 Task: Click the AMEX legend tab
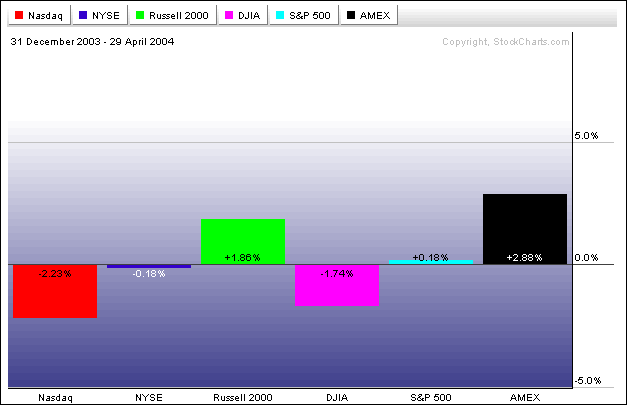(x=369, y=15)
